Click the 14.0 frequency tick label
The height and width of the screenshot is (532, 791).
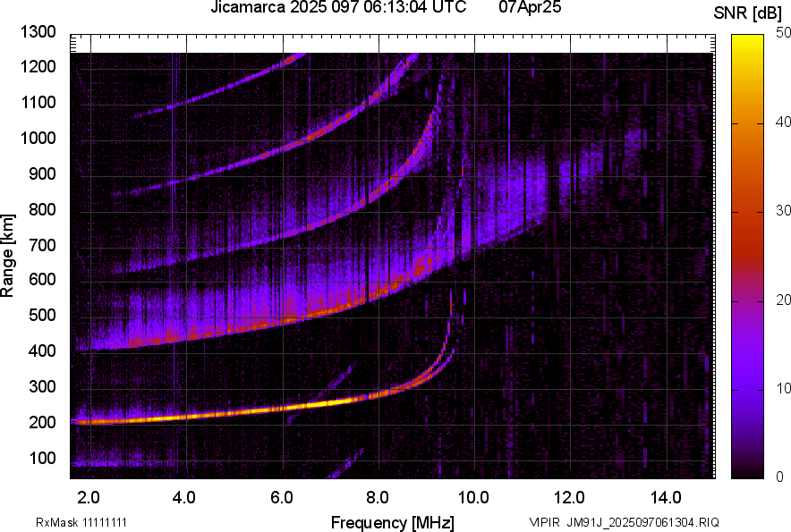(x=666, y=498)
